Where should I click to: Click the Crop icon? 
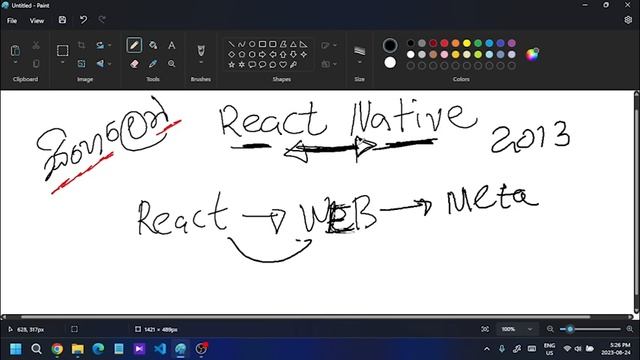pos(82,45)
